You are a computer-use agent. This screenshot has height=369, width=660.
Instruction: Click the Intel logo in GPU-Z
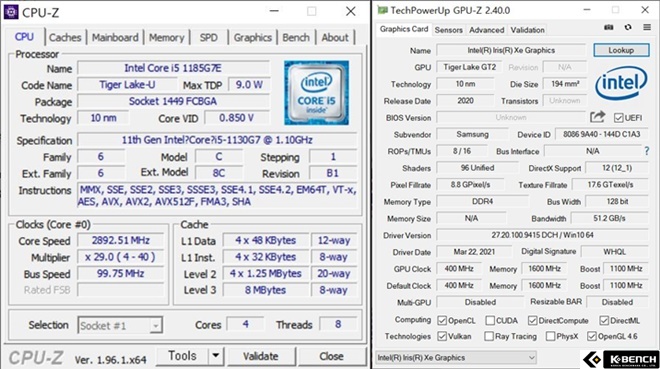click(x=621, y=83)
